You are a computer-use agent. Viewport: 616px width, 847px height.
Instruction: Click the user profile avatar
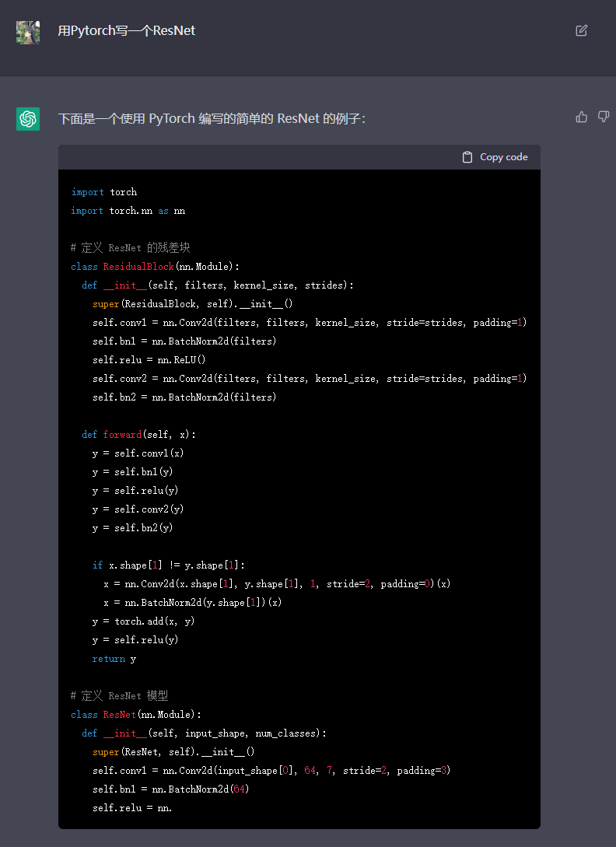[x=28, y=32]
